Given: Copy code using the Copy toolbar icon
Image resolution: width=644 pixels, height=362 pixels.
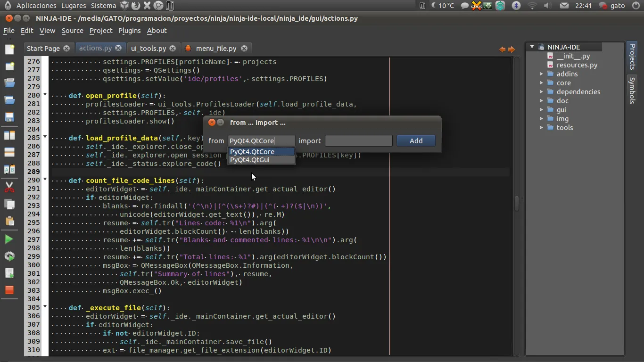Looking at the screenshot, I should 9,204.
